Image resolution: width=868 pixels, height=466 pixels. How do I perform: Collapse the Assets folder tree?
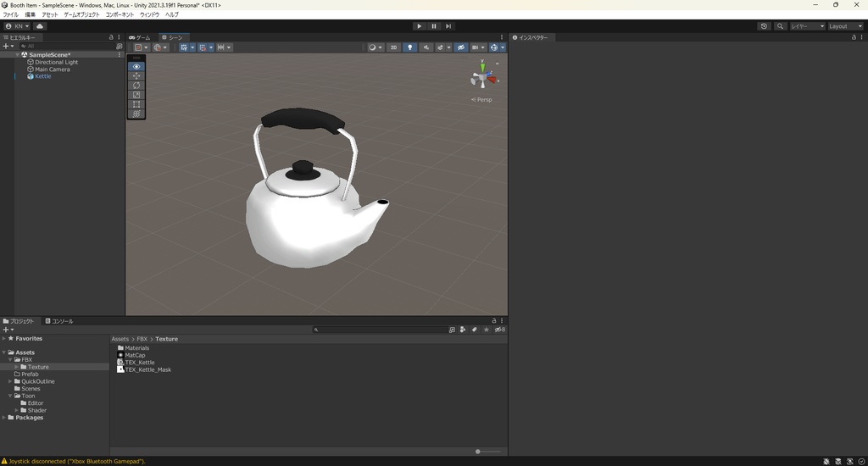click(4, 352)
